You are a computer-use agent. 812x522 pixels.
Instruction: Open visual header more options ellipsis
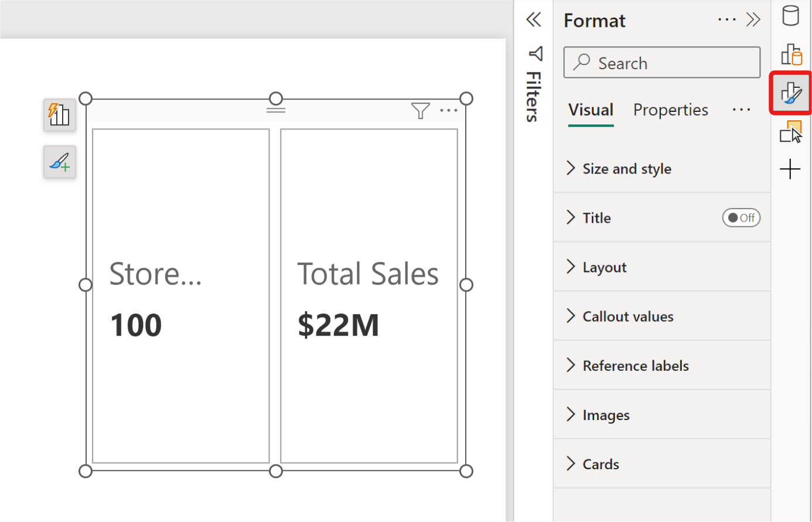click(x=449, y=110)
